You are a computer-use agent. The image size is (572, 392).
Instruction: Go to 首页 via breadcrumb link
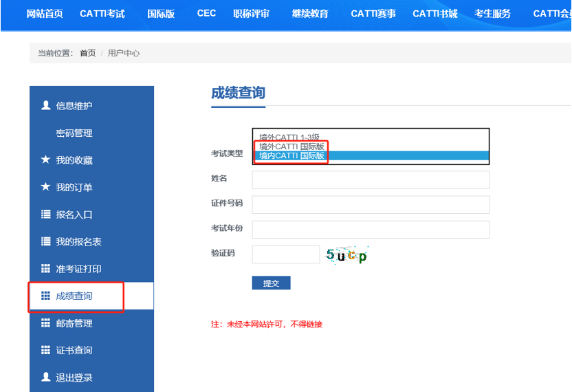click(87, 53)
